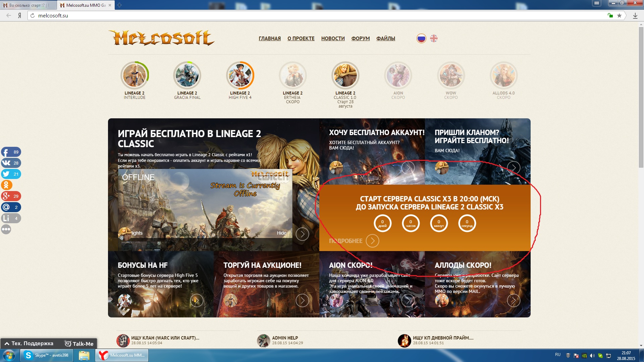Viewport: 644px width, 362px height.
Task: Open Skype from the taskbar
Action: point(46,355)
